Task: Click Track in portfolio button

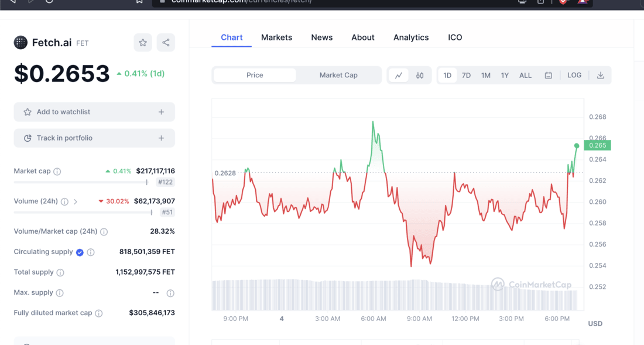Action: [x=94, y=138]
